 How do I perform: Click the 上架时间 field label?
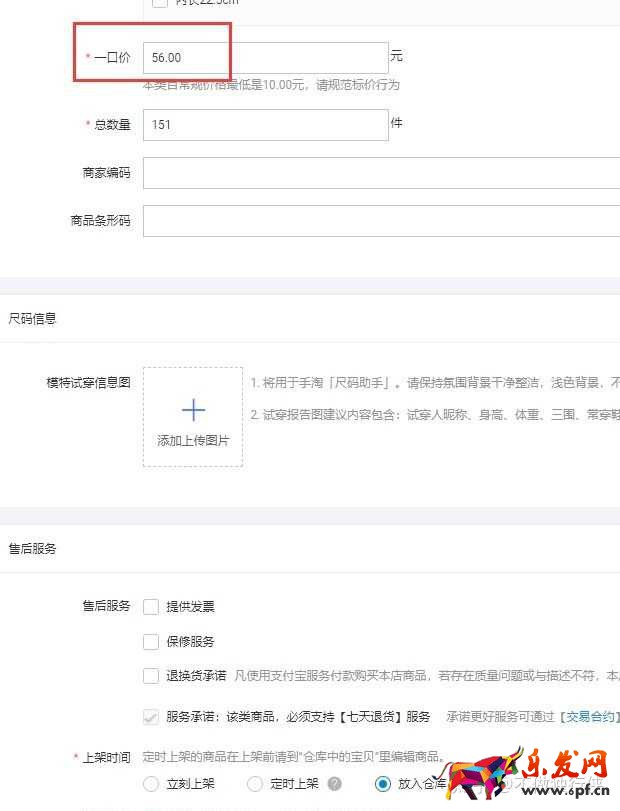tap(106, 758)
